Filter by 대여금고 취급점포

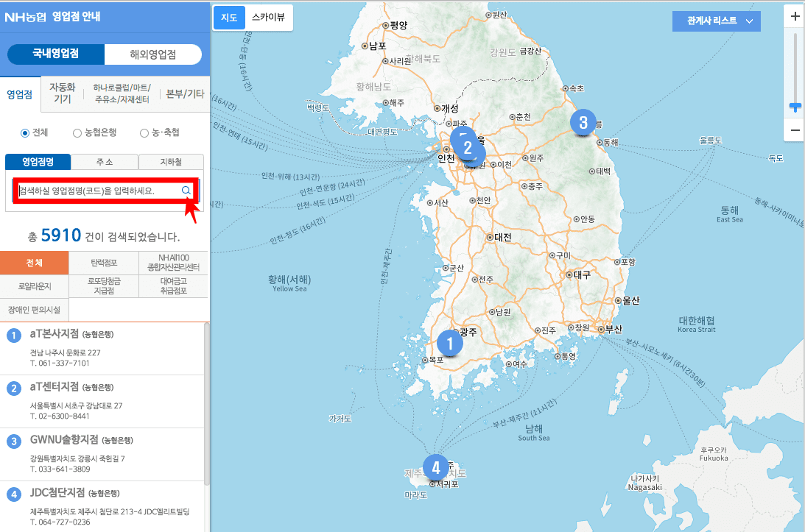pos(174,286)
